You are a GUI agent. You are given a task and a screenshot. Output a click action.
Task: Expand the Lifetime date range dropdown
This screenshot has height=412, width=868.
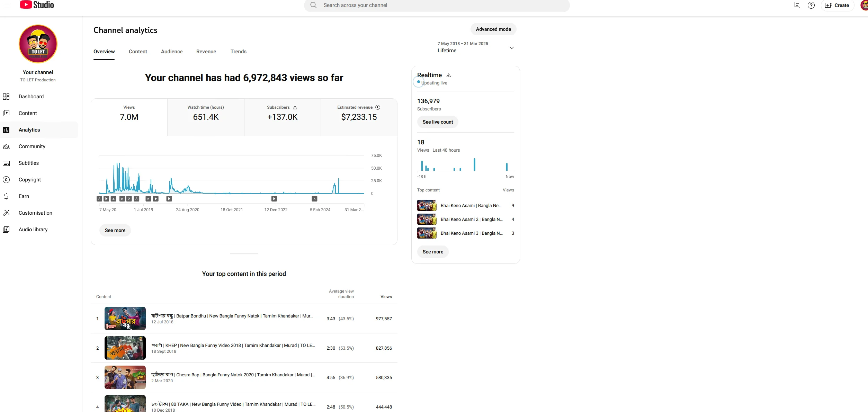511,48
